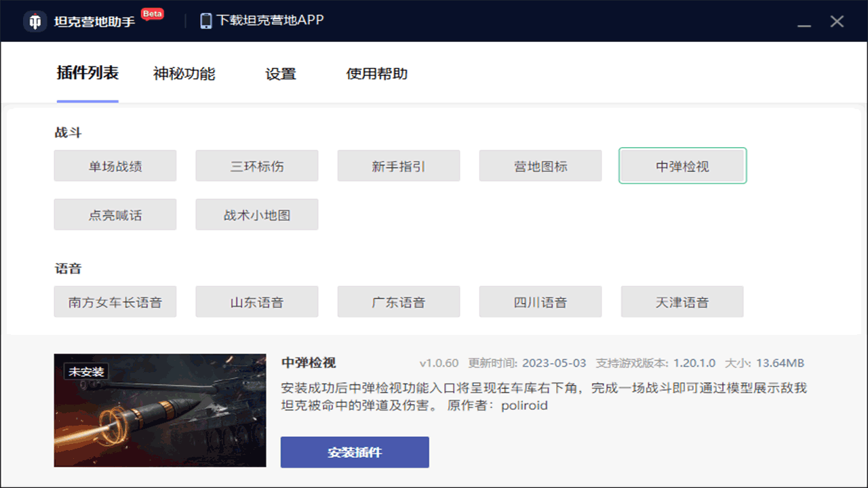This screenshot has height=488, width=868.
Task: Switch to the 插件列表 tab
Action: pyautogui.click(x=87, y=73)
